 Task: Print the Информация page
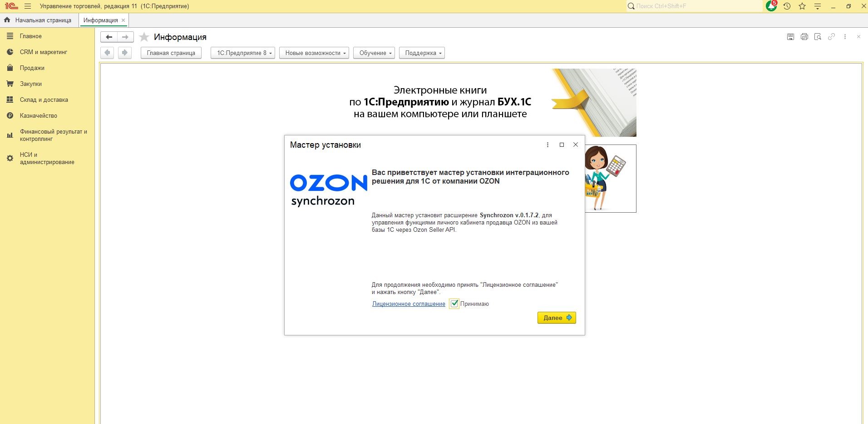[x=804, y=37]
